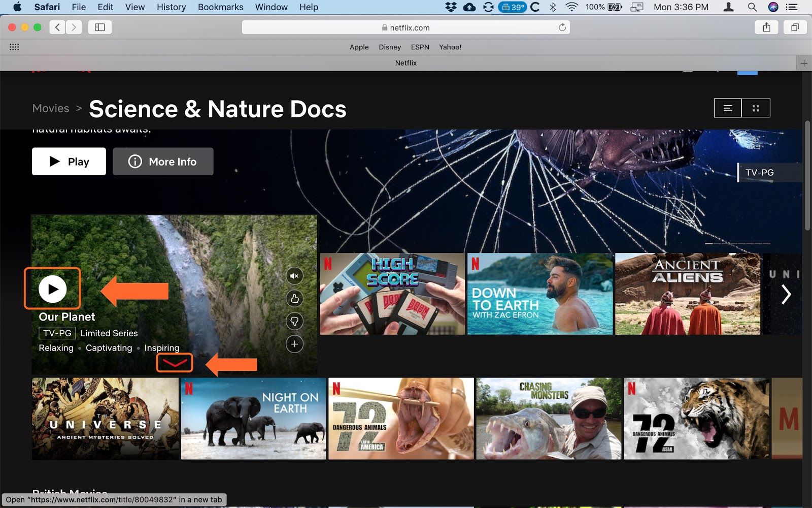Open the user account menu bar icon
The height and width of the screenshot is (508, 812).
tap(729, 7)
